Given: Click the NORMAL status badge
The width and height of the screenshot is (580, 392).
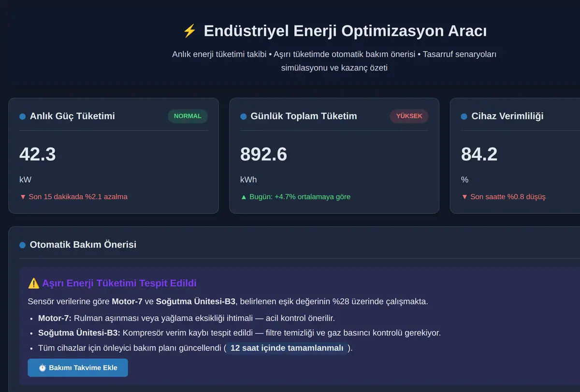Looking at the screenshot, I should pyautogui.click(x=188, y=116).
